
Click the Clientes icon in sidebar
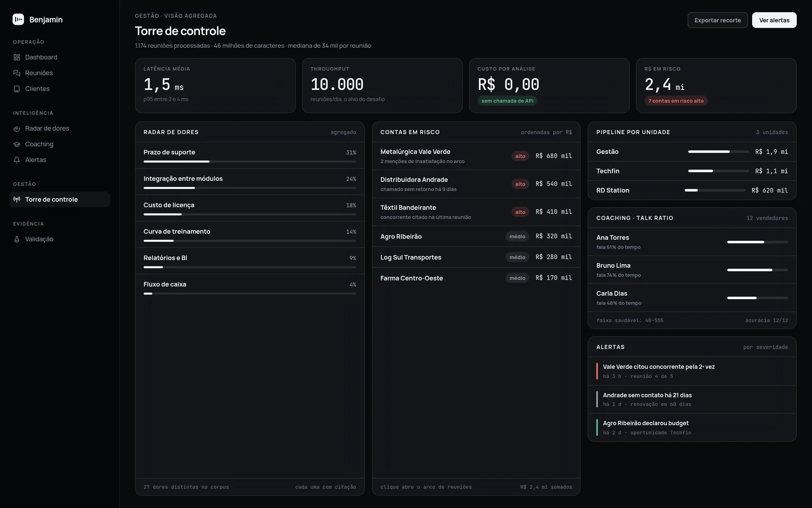pyautogui.click(x=17, y=89)
